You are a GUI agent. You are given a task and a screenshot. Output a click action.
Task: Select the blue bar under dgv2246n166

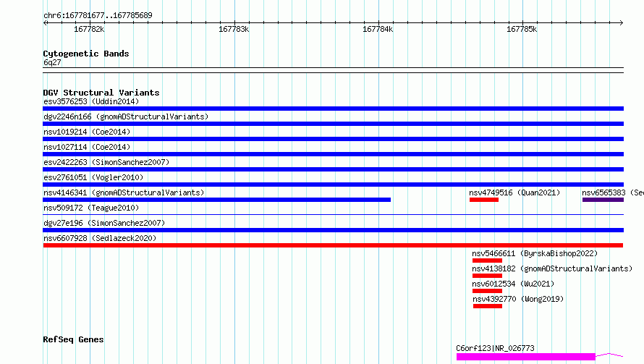[333, 124]
